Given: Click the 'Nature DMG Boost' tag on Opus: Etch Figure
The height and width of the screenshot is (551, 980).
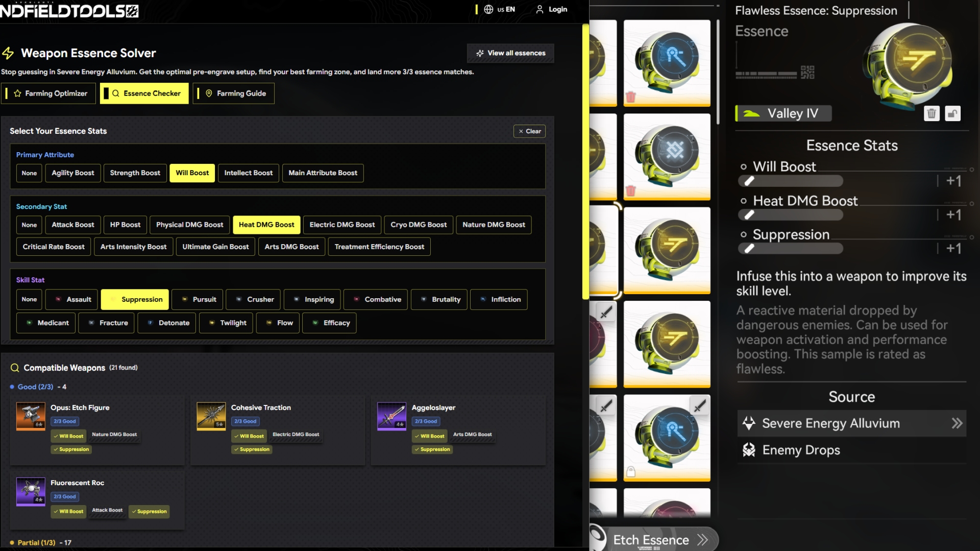Looking at the screenshot, I should coord(114,435).
